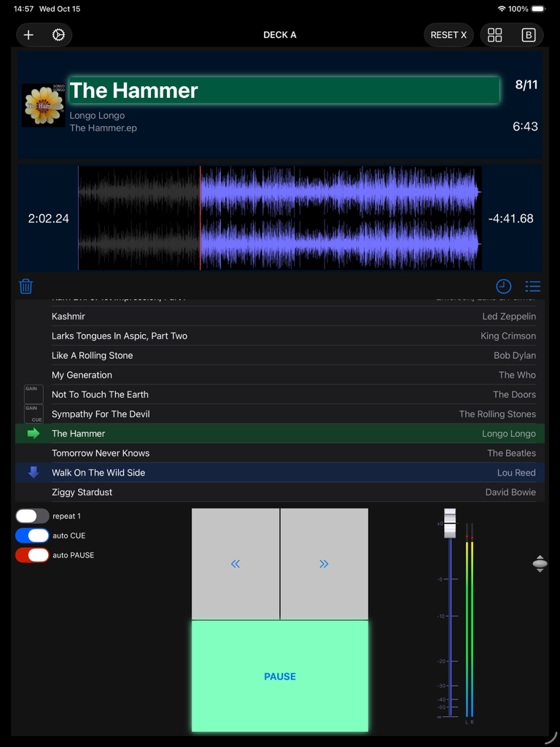Tap the GAIN CUE box beside Sympathy For The Devil

pyautogui.click(x=34, y=414)
